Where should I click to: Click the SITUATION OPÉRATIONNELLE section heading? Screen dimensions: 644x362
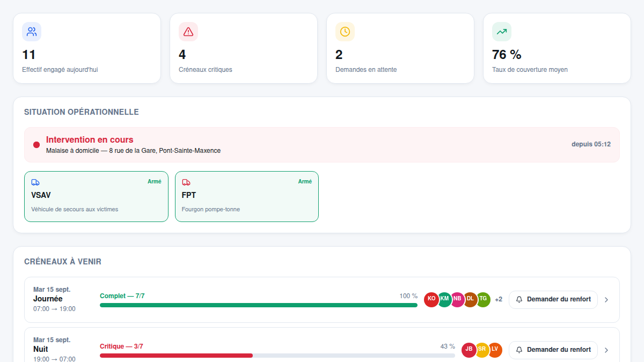[x=82, y=112]
